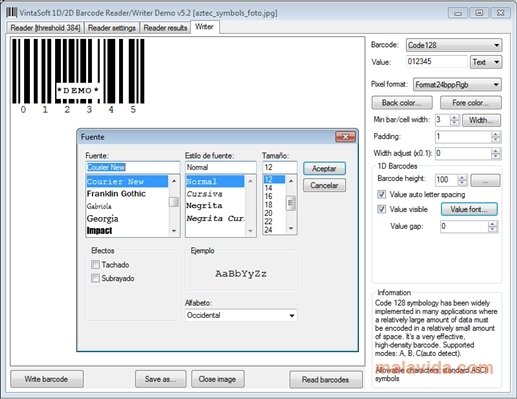Adjust the Value gap stepper
This screenshot has height=399, width=517.
492,226
